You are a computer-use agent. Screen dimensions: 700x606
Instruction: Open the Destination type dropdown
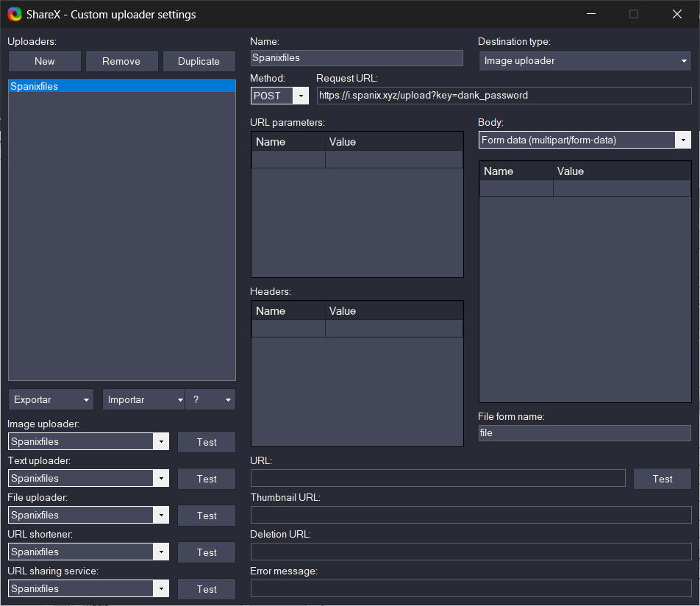pos(585,61)
